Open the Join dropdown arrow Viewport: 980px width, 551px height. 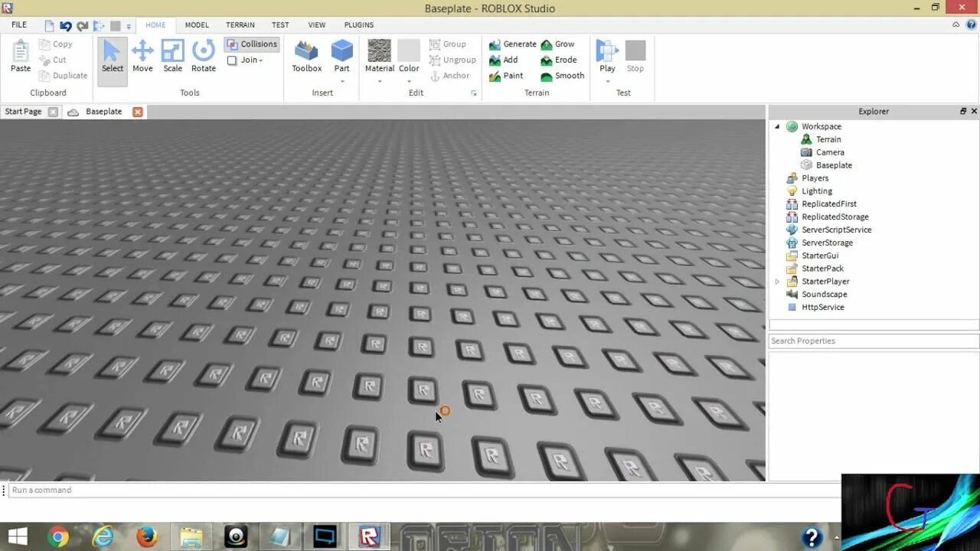pyautogui.click(x=260, y=60)
